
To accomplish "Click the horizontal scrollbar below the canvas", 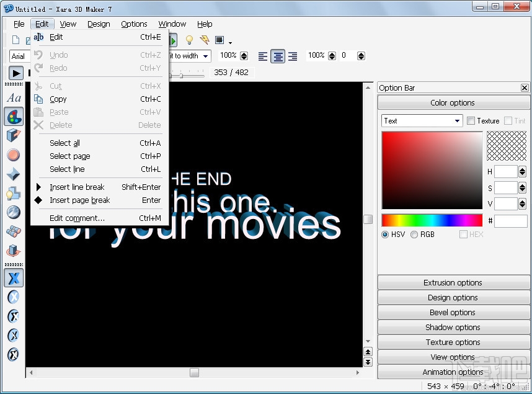I will (194, 373).
